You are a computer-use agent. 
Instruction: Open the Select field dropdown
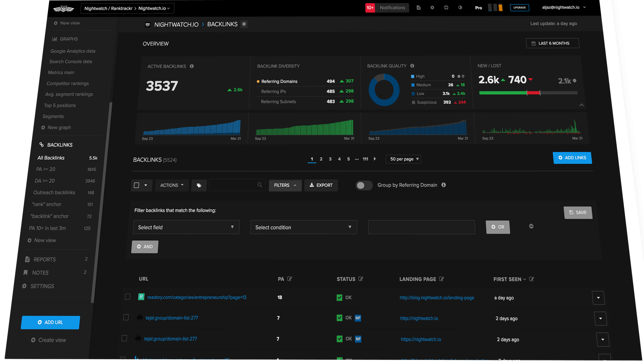coord(186,227)
